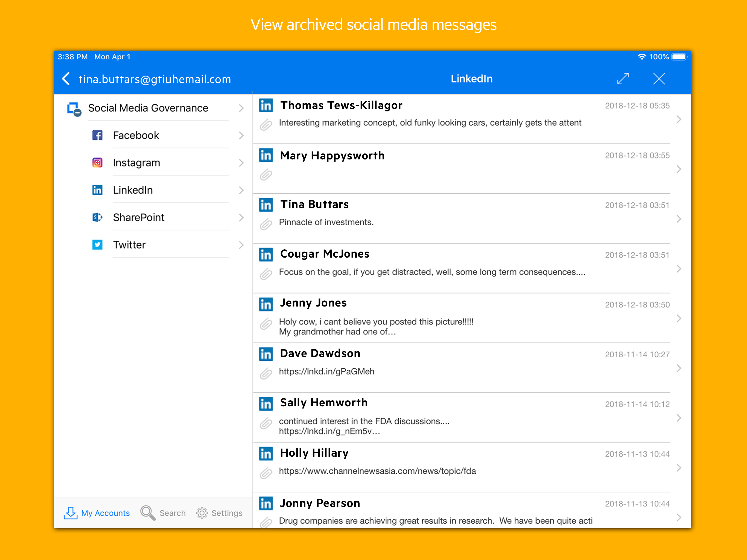Expand the LinkedIn folder chevron
Viewport: 747px width, 560px height.
pyautogui.click(x=241, y=190)
